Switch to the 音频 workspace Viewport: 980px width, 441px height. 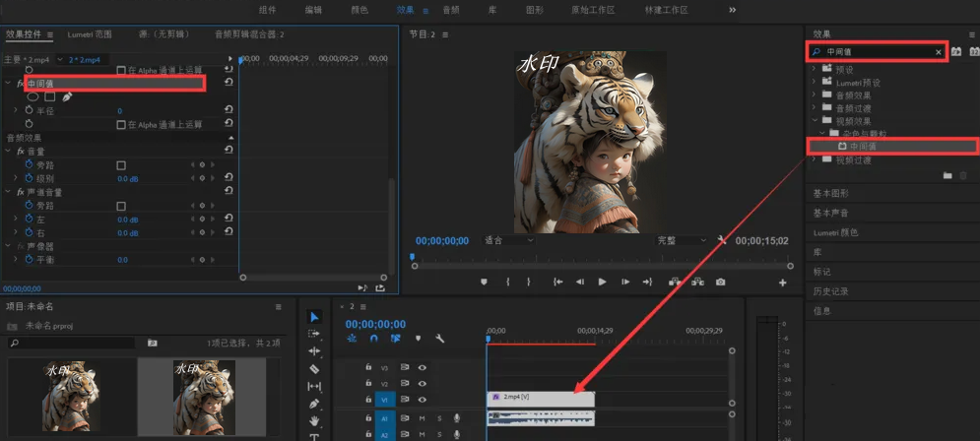click(x=451, y=10)
